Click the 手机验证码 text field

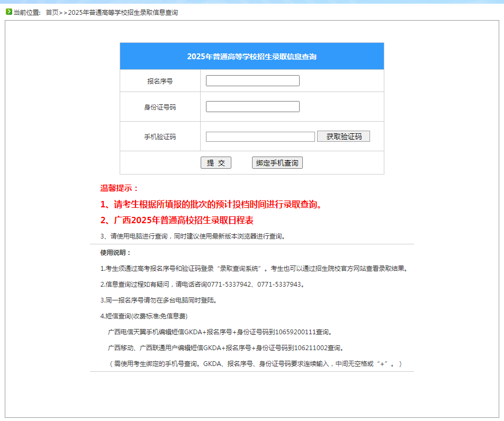click(x=260, y=136)
